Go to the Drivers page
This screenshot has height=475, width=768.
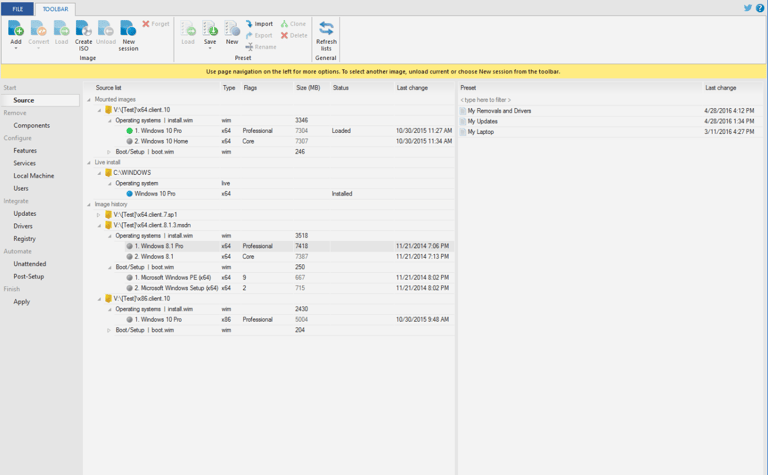(x=23, y=226)
